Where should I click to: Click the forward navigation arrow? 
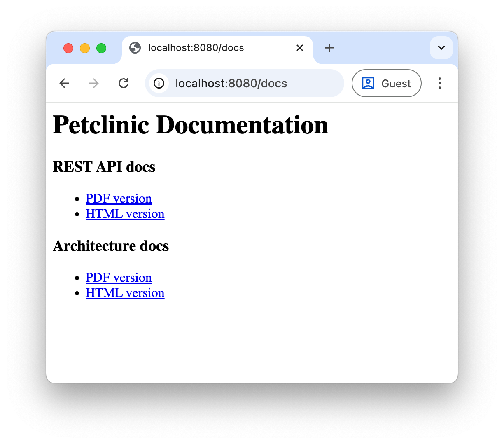coord(94,83)
